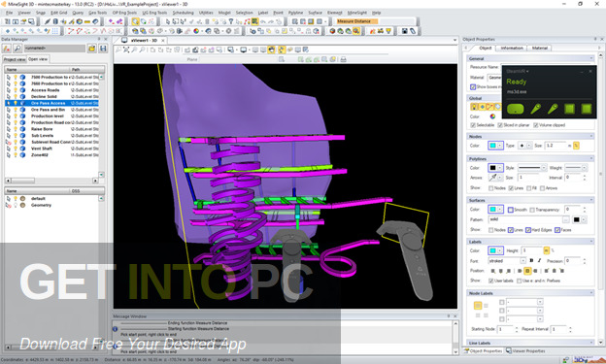The height and width of the screenshot is (364, 606).
Task: Open the Surface menu
Action: point(315,13)
